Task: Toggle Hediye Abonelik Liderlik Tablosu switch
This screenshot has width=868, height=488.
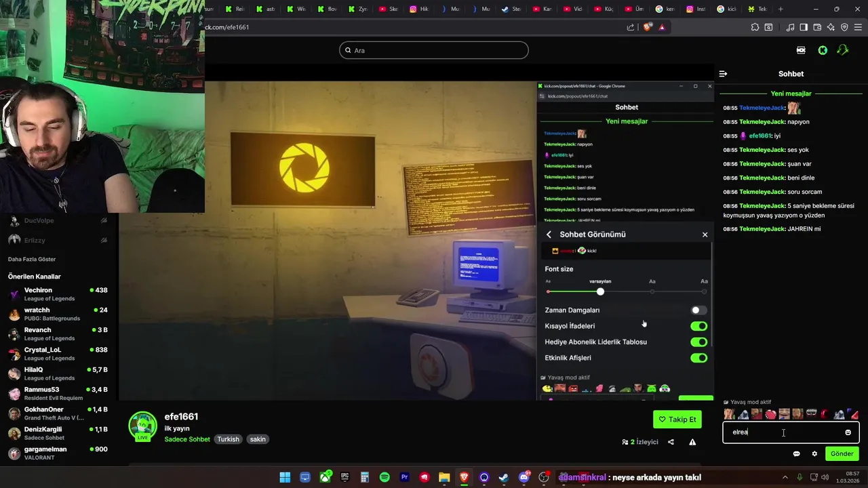Action: pos(698,342)
